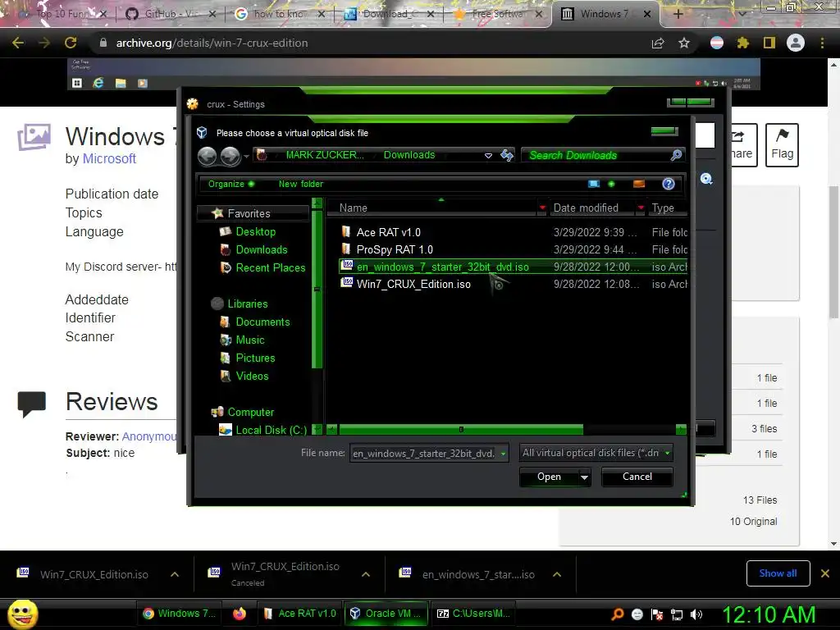Switch to the Free Softwa tab
The height and width of the screenshot is (630, 840).
click(x=498, y=14)
